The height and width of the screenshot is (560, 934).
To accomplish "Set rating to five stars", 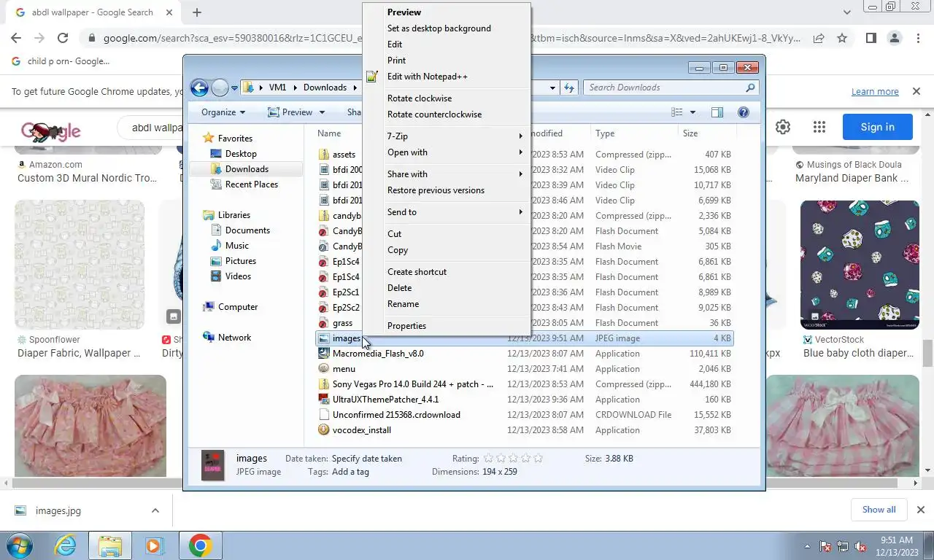I will [x=539, y=459].
